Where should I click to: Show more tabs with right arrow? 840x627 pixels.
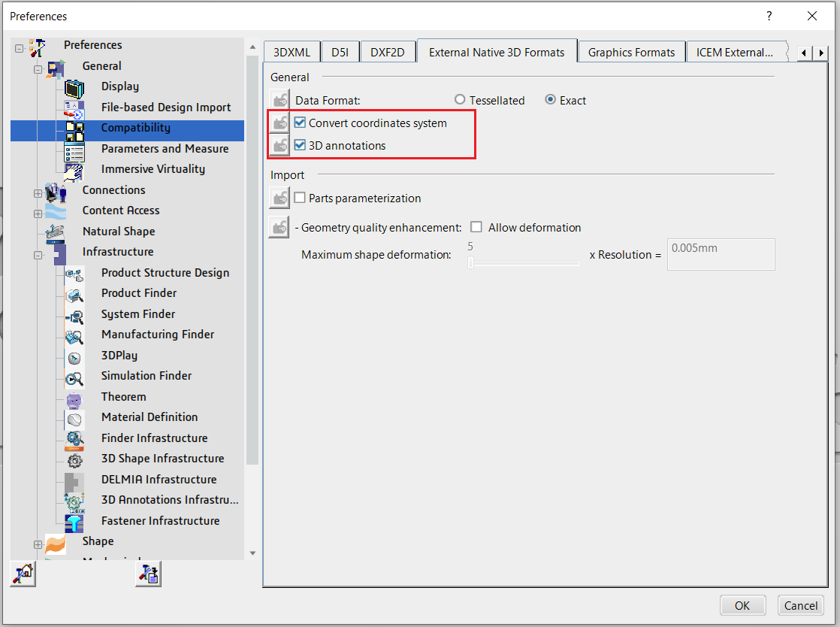pos(820,53)
